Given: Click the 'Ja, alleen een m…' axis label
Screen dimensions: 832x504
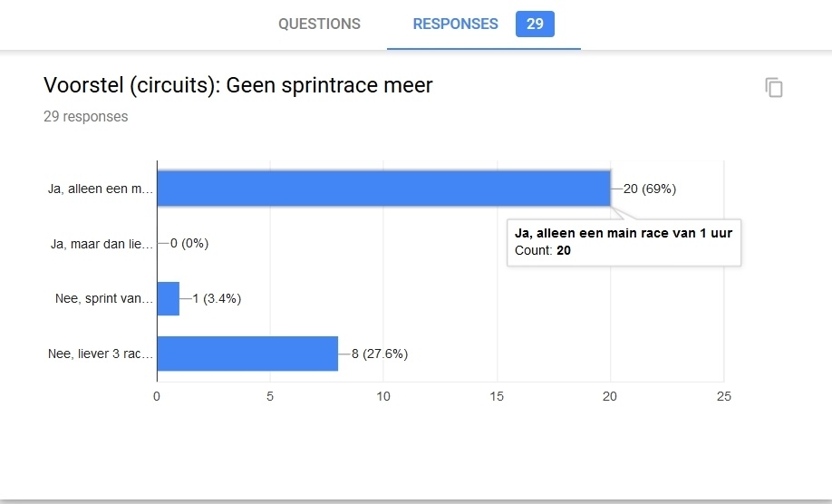Looking at the screenshot, I should click(x=100, y=189).
